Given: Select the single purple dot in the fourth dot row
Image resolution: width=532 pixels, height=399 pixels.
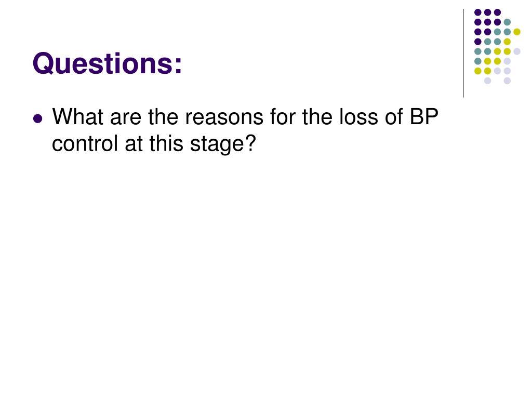Looking at the screenshot, I should tap(478, 42).
